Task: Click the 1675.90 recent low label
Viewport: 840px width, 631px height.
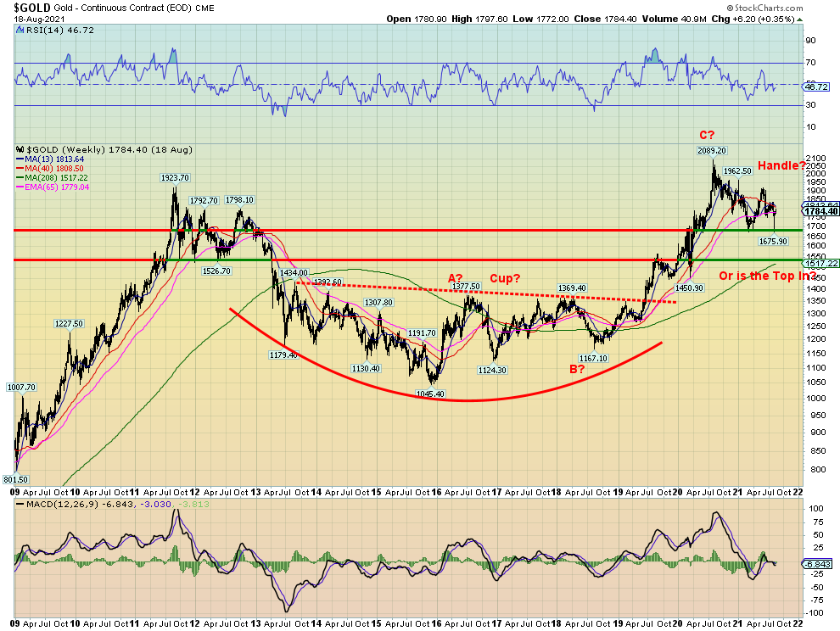Action: (x=773, y=242)
